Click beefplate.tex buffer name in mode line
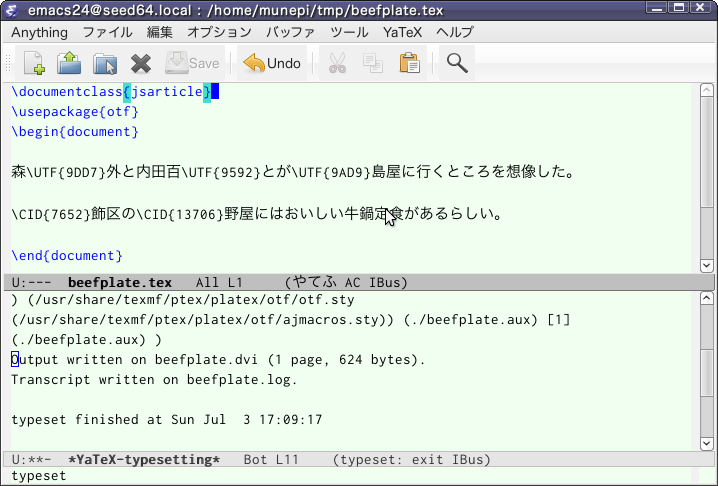Screen dimensions: 718x486 pos(120,283)
